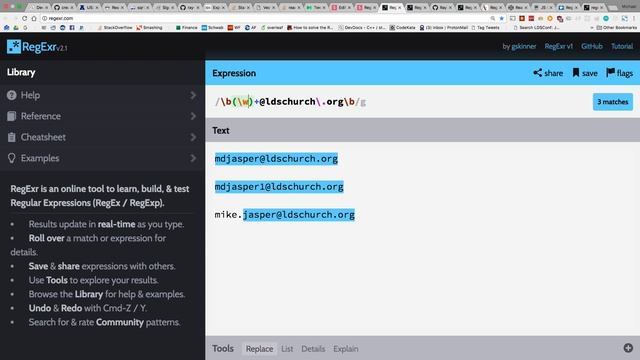Screen dimensions: 640x360
Task: Open the Tutorial link
Action: pyautogui.click(x=622, y=47)
